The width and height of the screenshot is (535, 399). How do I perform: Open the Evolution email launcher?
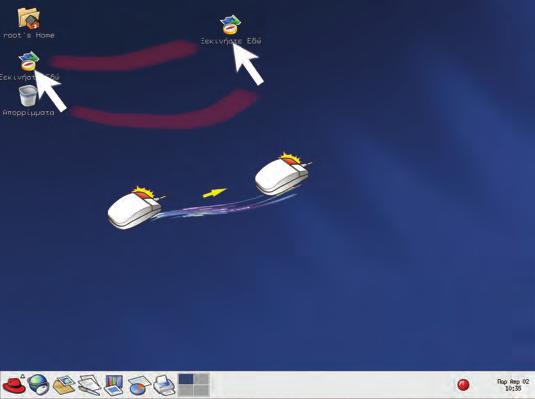pos(64,385)
